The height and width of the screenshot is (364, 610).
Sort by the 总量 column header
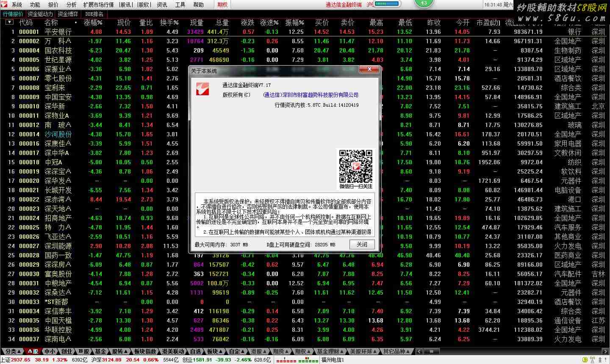pos(222,22)
